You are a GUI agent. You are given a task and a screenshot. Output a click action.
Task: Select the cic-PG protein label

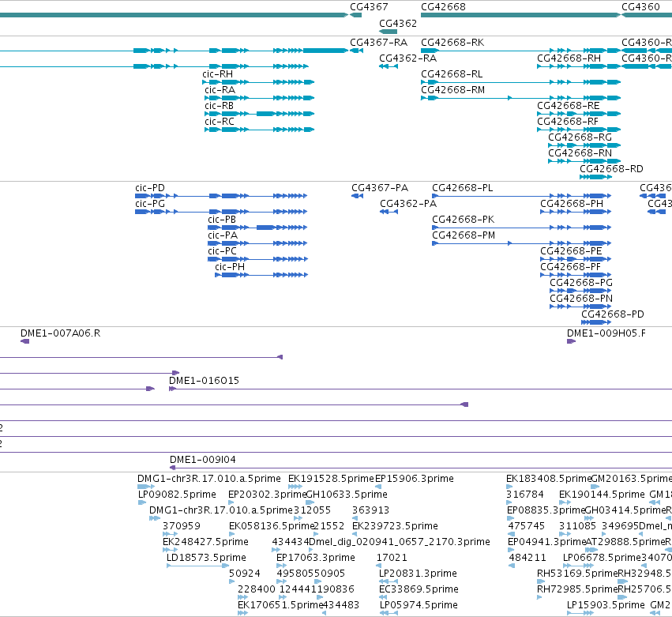(150, 204)
